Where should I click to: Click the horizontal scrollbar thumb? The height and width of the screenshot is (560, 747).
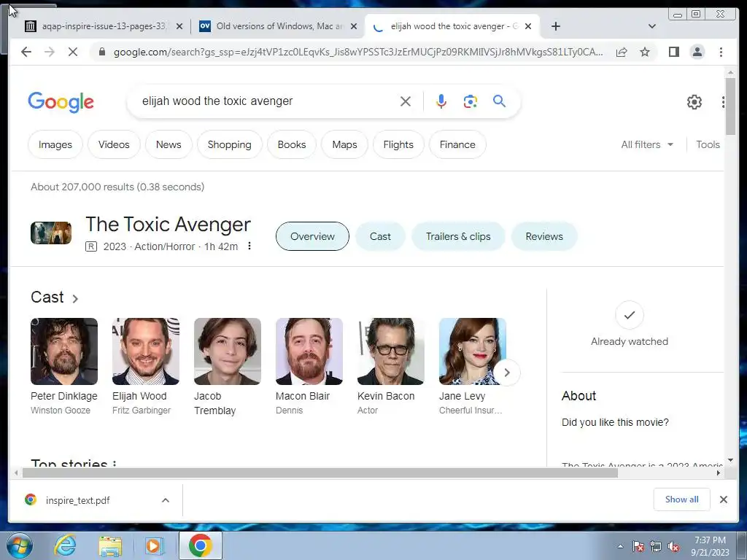[x=320, y=472]
